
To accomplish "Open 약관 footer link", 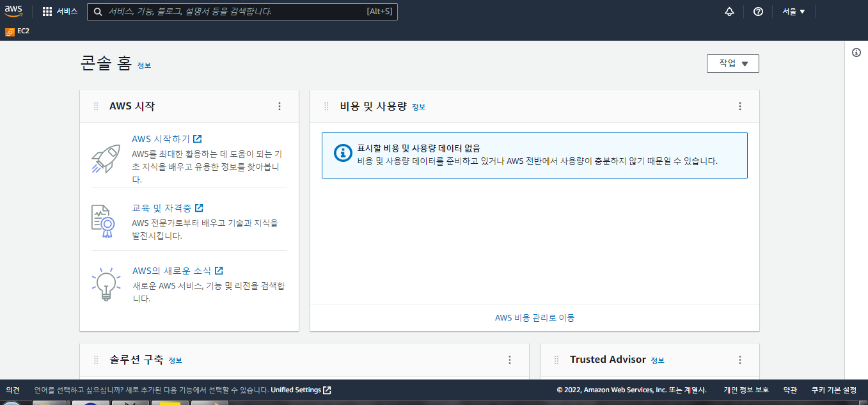I will pyautogui.click(x=790, y=390).
